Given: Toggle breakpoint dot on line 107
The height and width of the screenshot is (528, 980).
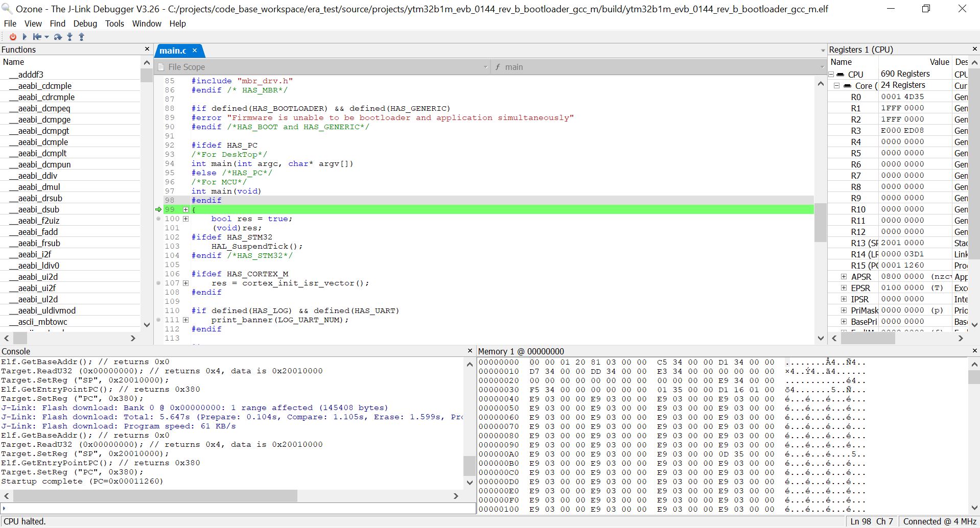Looking at the screenshot, I should (x=159, y=283).
